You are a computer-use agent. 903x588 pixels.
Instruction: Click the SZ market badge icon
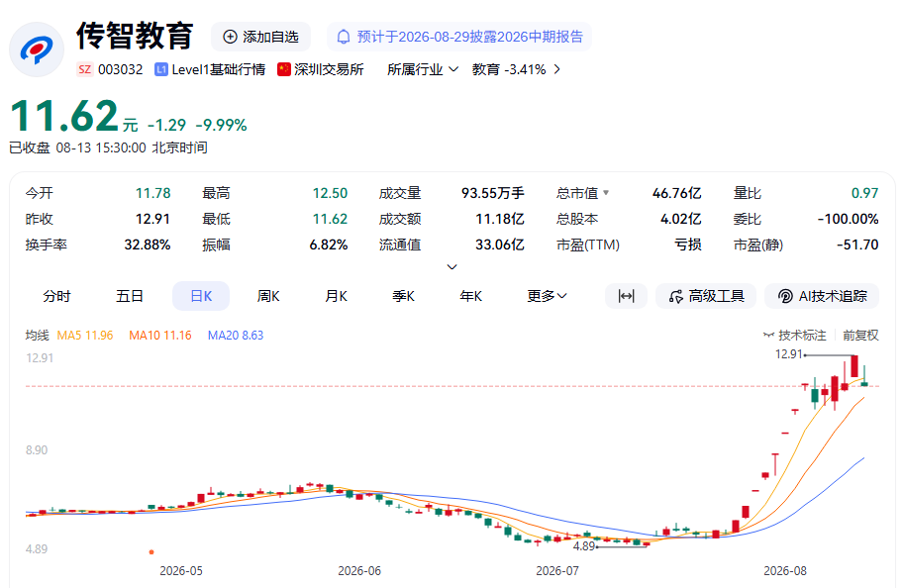point(85,69)
